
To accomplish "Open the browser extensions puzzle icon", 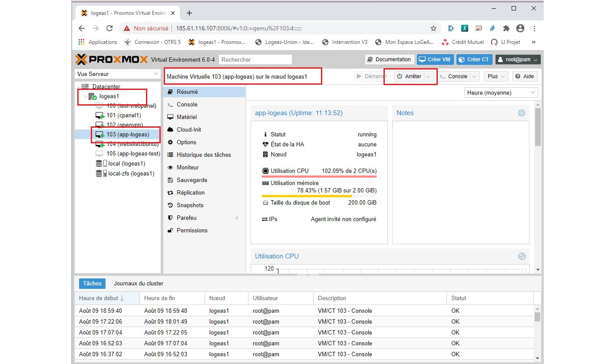I will (x=506, y=28).
